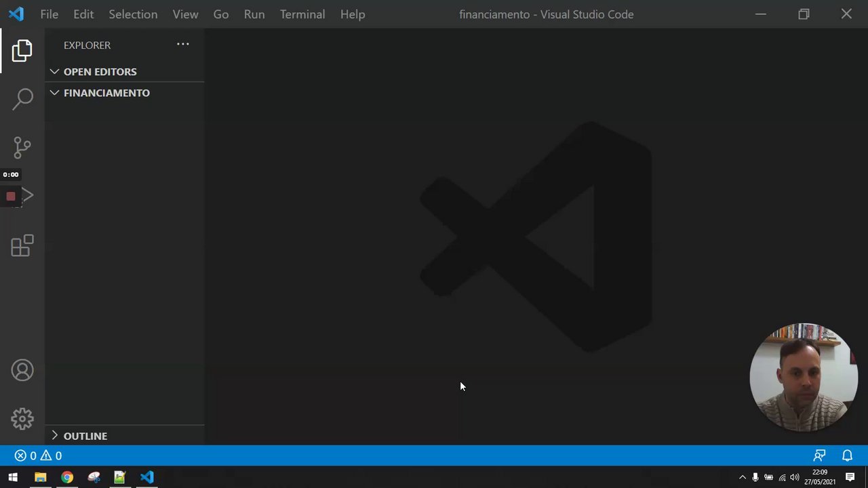Image resolution: width=868 pixels, height=488 pixels.
Task: Open the Source Control view
Action: tap(22, 148)
